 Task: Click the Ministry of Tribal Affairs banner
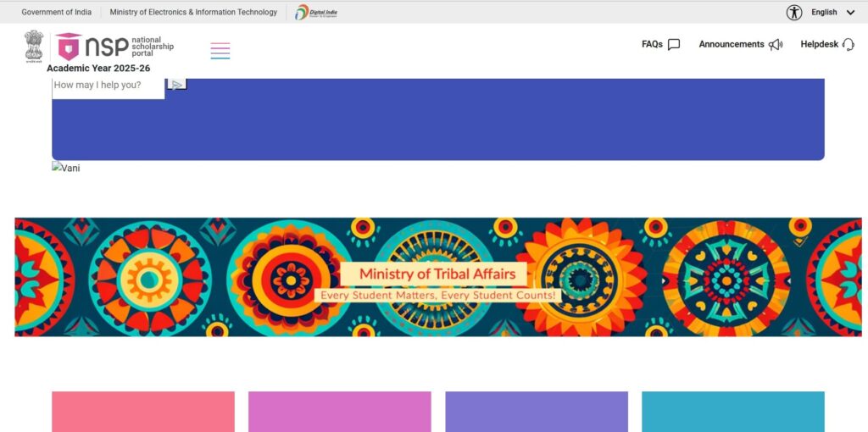[438, 277]
